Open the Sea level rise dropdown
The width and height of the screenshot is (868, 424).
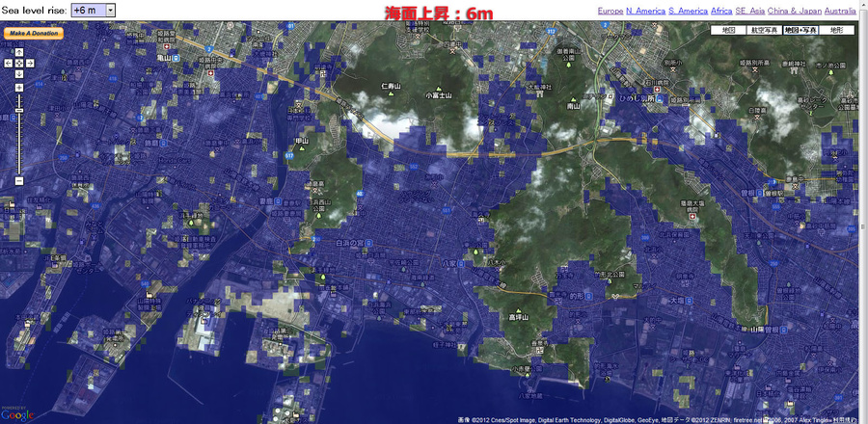93,10
